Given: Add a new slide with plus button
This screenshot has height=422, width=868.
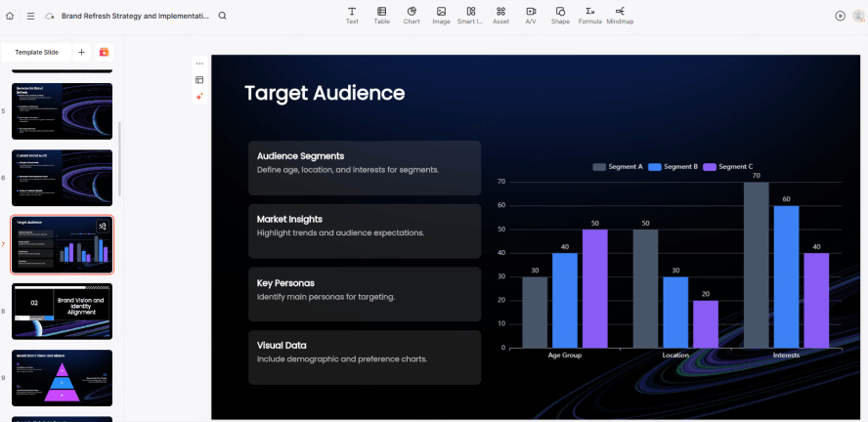Looking at the screenshot, I should point(81,52).
